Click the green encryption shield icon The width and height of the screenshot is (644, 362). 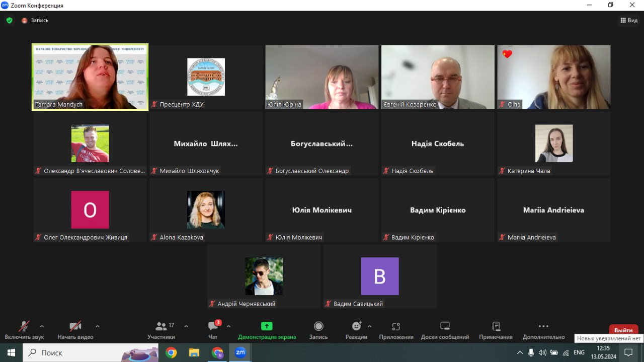9,21
